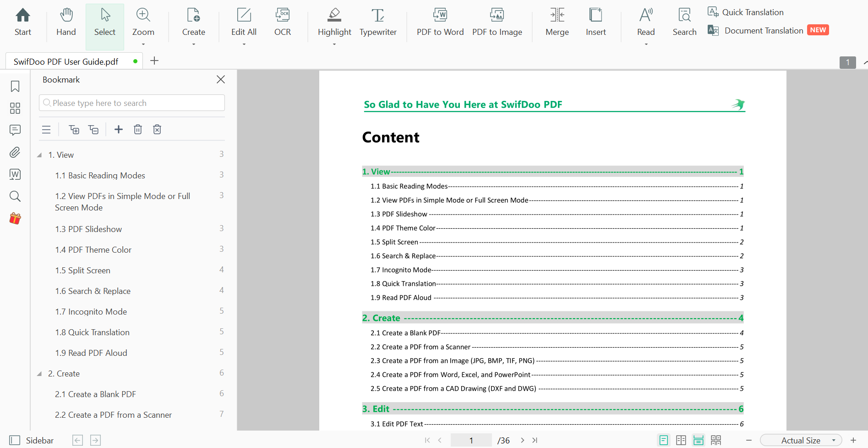The width and height of the screenshot is (868, 448).
Task: Open bookmark 1.8 Quick Translation
Action: click(x=92, y=332)
